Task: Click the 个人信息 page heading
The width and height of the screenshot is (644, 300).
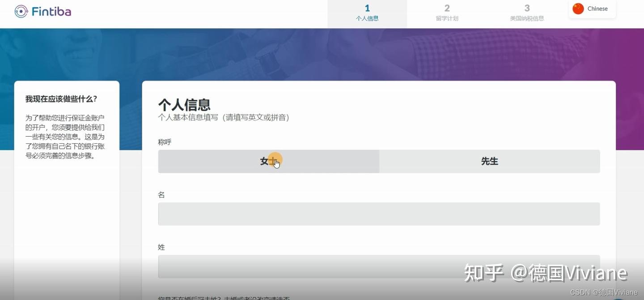Action: 185,104
